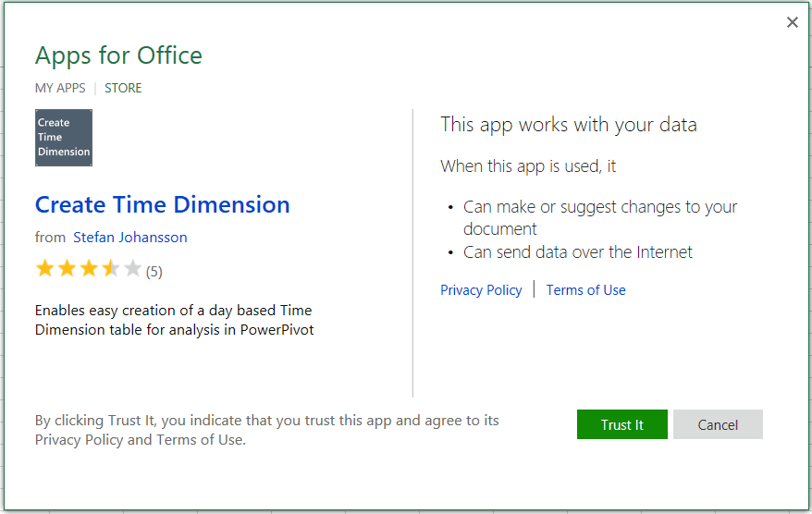Image resolution: width=812 pixels, height=514 pixels.
Task: Read the Privacy Policy link
Action: (x=481, y=290)
